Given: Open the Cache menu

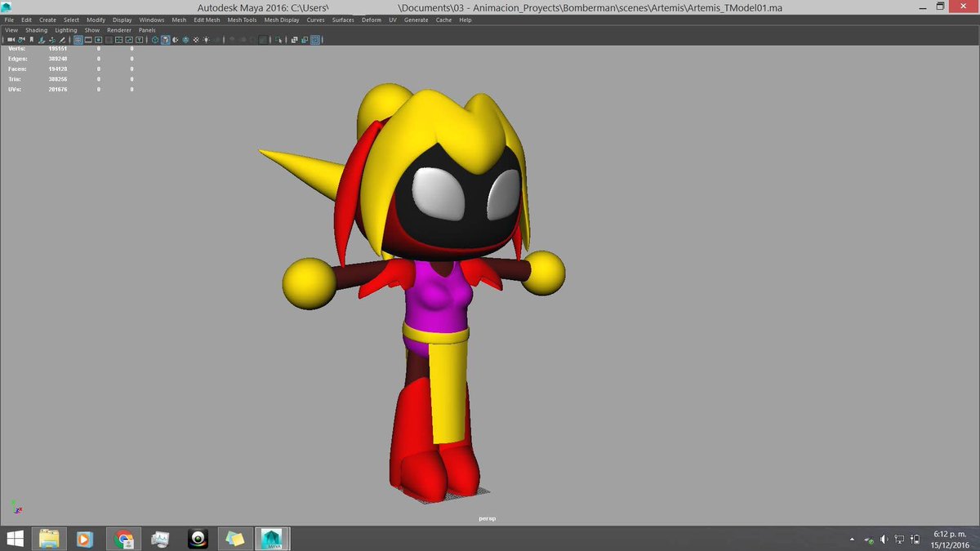Looking at the screenshot, I should [x=443, y=20].
